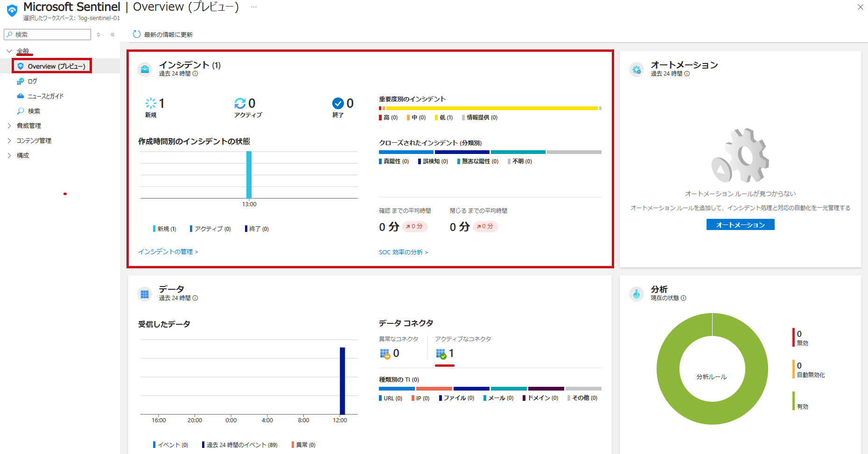Click the ニュースとガイド cloud icon
868x454 pixels.
pos(20,96)
